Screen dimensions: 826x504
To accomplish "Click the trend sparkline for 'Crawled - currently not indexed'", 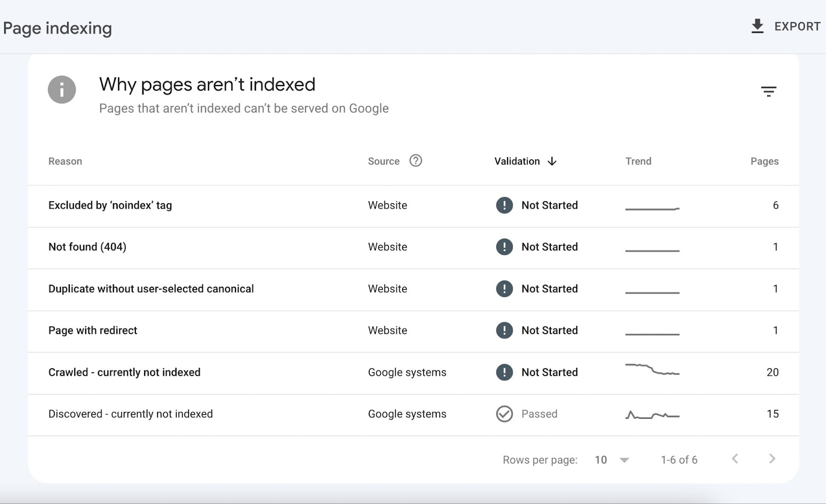I will (652, 369).
